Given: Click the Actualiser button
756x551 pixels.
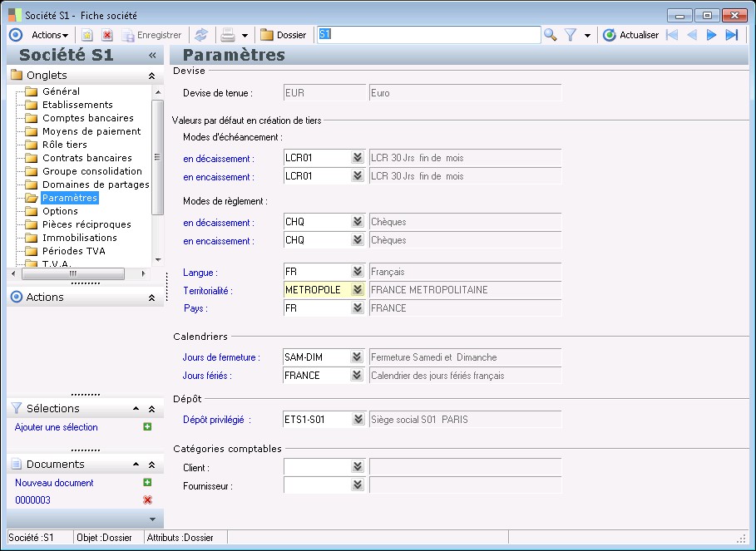Looking at the screenshot, I should (630, 35).
